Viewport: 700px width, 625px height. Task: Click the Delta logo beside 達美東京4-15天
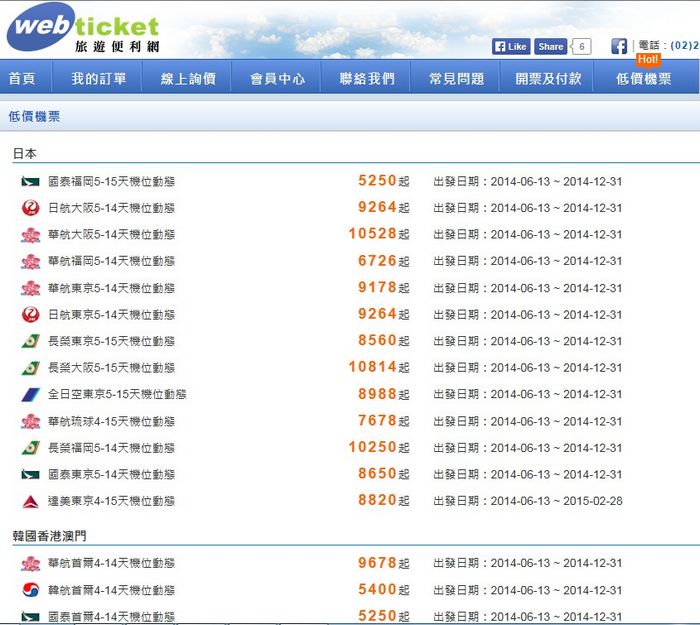pos(30,501)
